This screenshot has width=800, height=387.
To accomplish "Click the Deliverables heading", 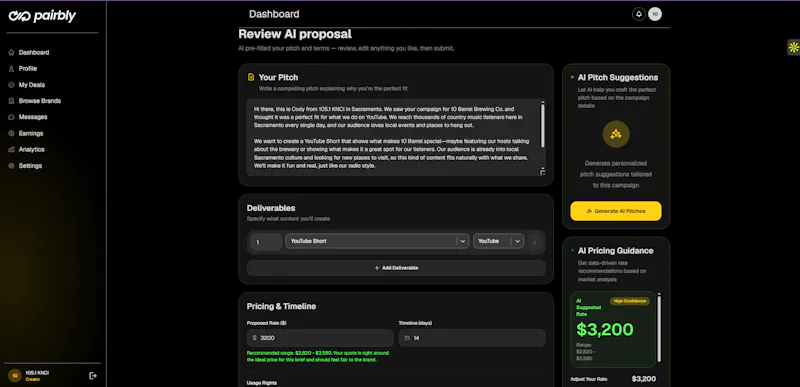I will [271, 208].
